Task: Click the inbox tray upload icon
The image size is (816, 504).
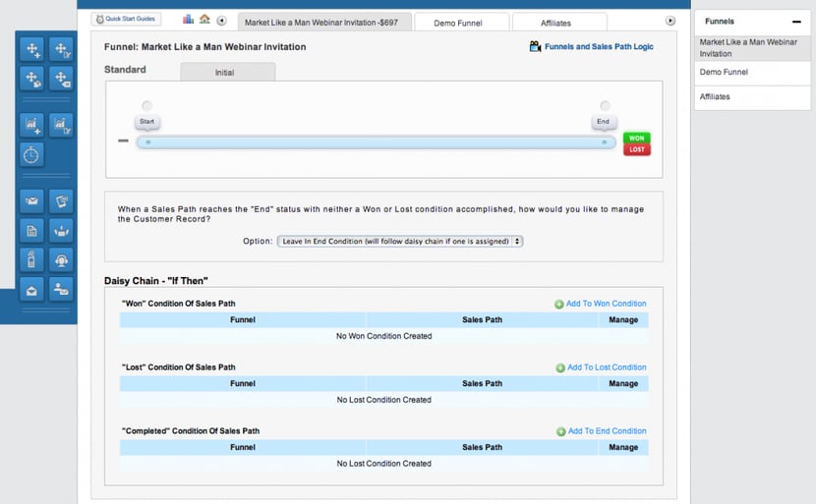Action: (61, 231)
